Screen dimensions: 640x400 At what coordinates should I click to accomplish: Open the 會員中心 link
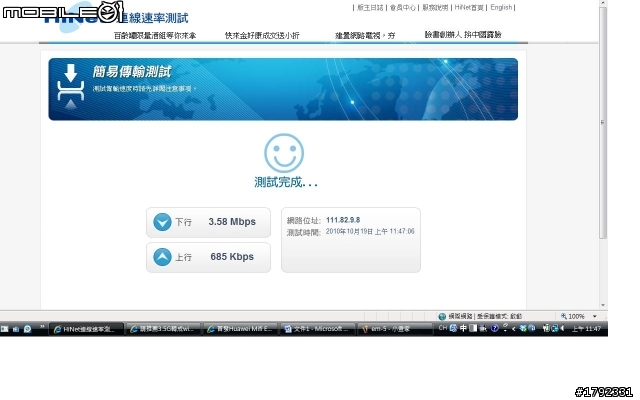(x=402, y=7)
